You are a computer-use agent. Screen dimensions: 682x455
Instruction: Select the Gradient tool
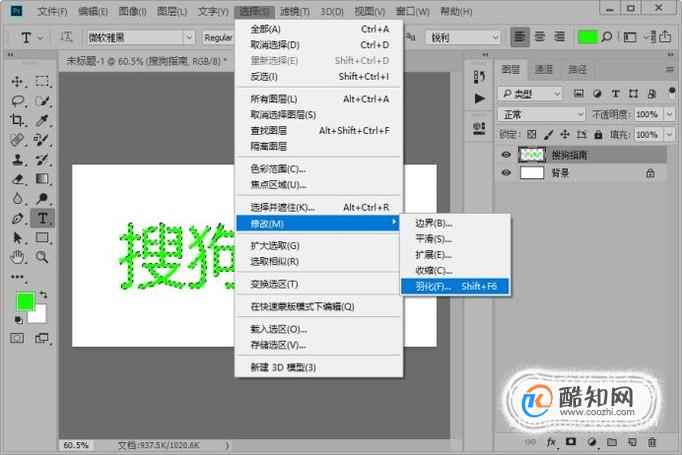tap(42, 179)
